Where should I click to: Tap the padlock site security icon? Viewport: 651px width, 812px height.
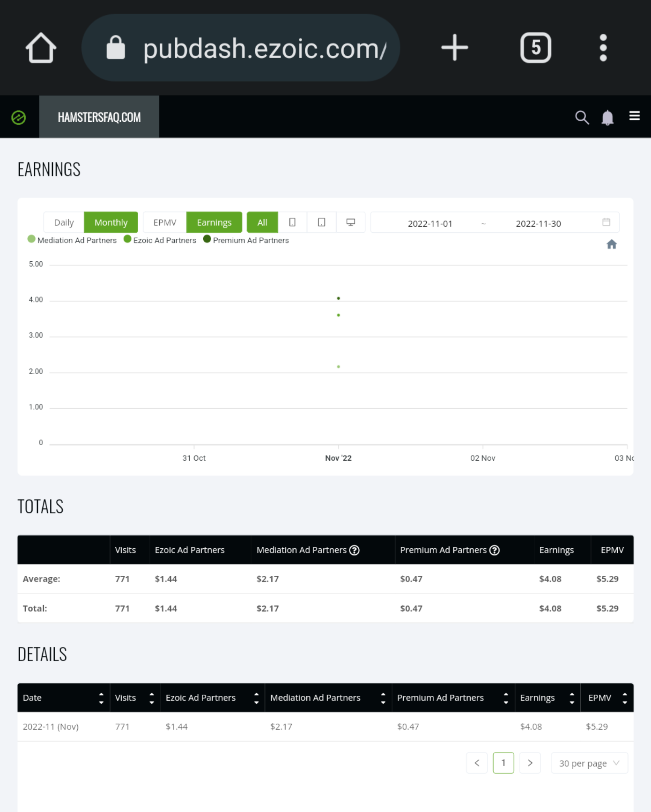[116, 48]
